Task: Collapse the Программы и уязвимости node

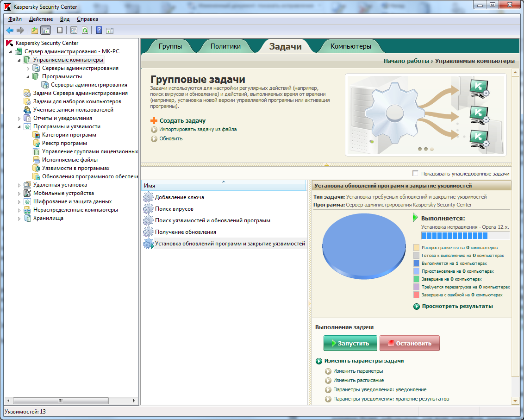Action: coord(19,127)
